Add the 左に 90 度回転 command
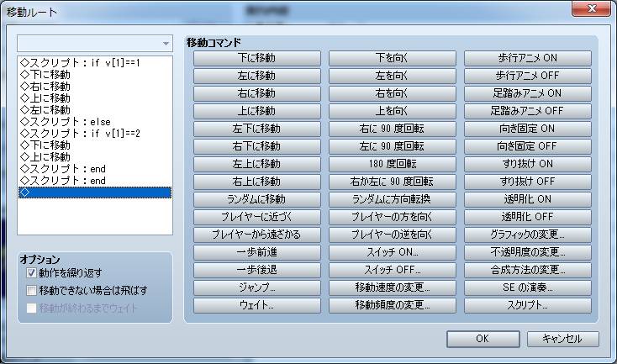 pos(393,146)
